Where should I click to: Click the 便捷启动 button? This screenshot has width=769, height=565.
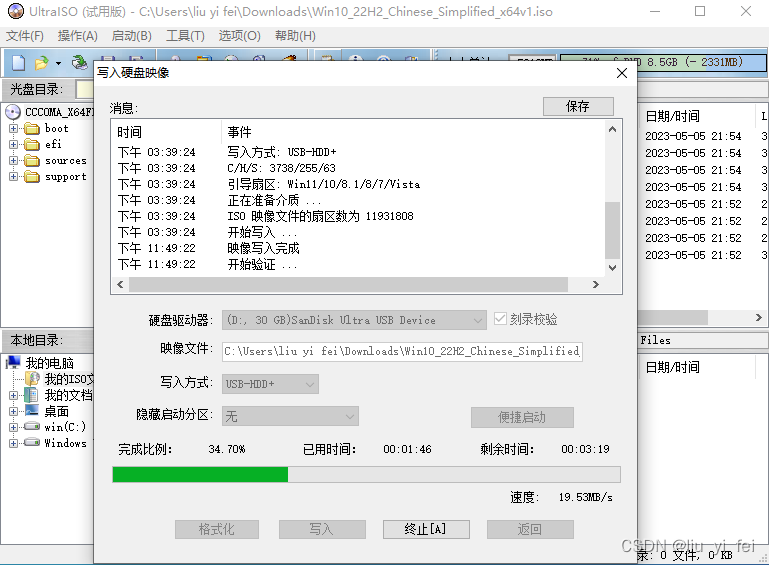[x=522, y=417]
